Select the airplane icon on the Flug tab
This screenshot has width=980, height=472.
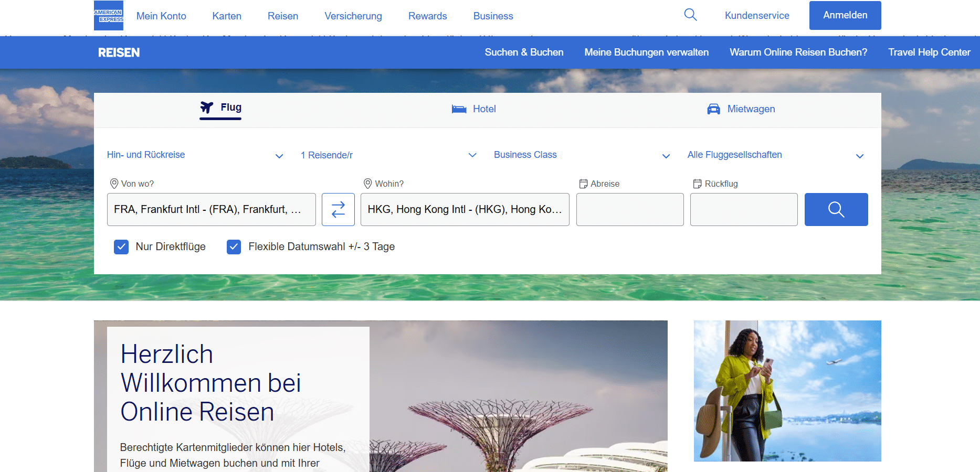207,107
